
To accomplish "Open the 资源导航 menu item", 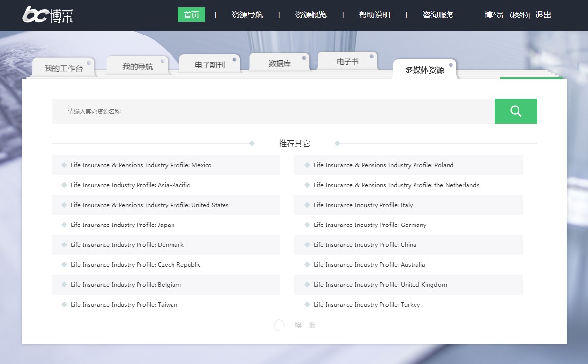I will [247, 15].
